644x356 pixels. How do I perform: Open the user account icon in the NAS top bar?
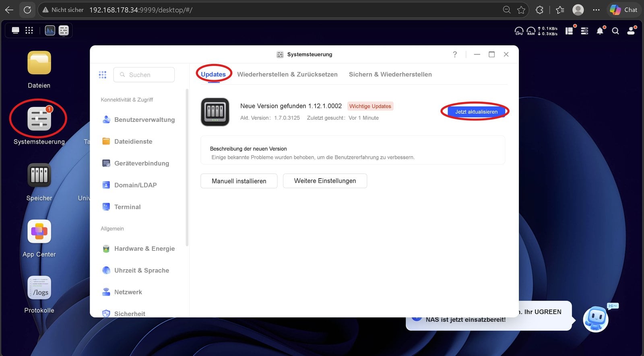(x=631, y=31)
